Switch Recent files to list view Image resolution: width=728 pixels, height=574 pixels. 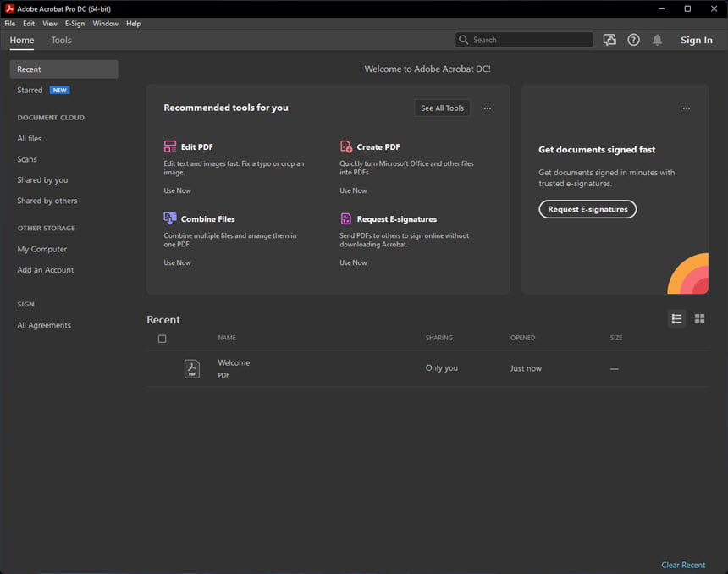[x=676, y=318]
